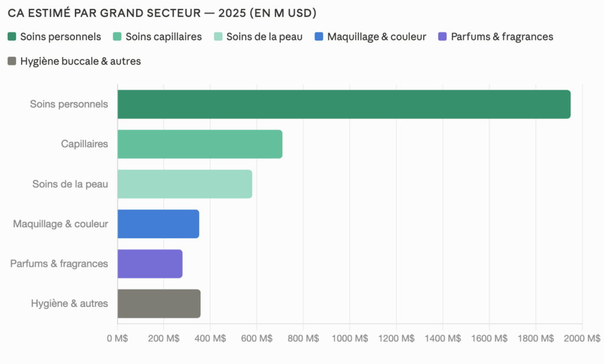This screenshot has width=604, height=364.
Task: Click the dark green Soins personnels legend swatch
Action: [12, 37]
